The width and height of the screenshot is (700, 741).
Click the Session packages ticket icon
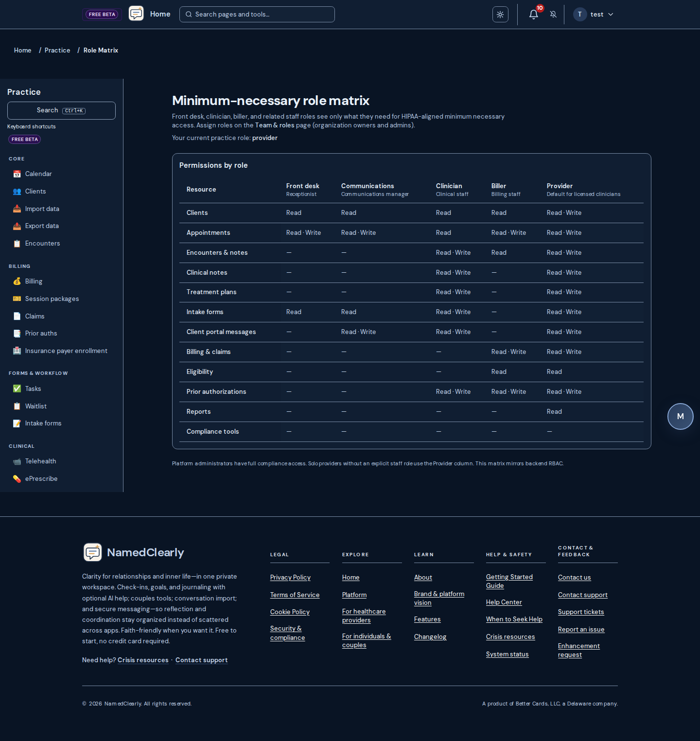(x=17, y=299)
